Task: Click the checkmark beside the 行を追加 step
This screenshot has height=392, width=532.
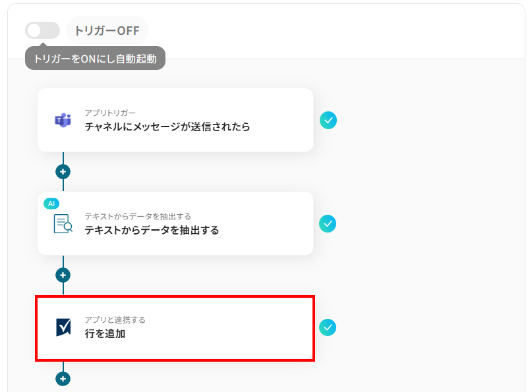Action: 328,327
